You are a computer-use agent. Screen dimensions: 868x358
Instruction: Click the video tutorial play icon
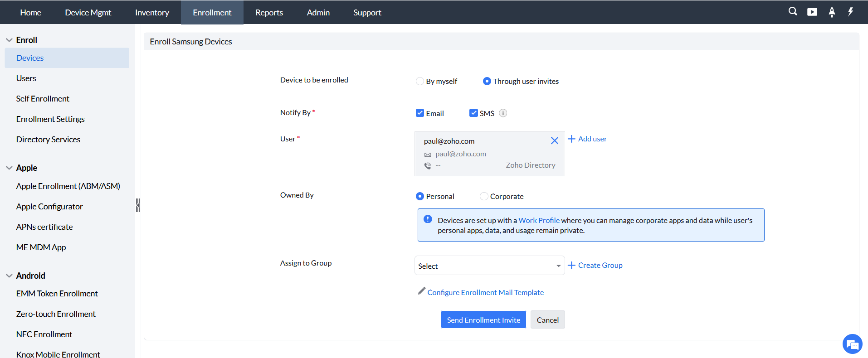(x=812, y=12)
